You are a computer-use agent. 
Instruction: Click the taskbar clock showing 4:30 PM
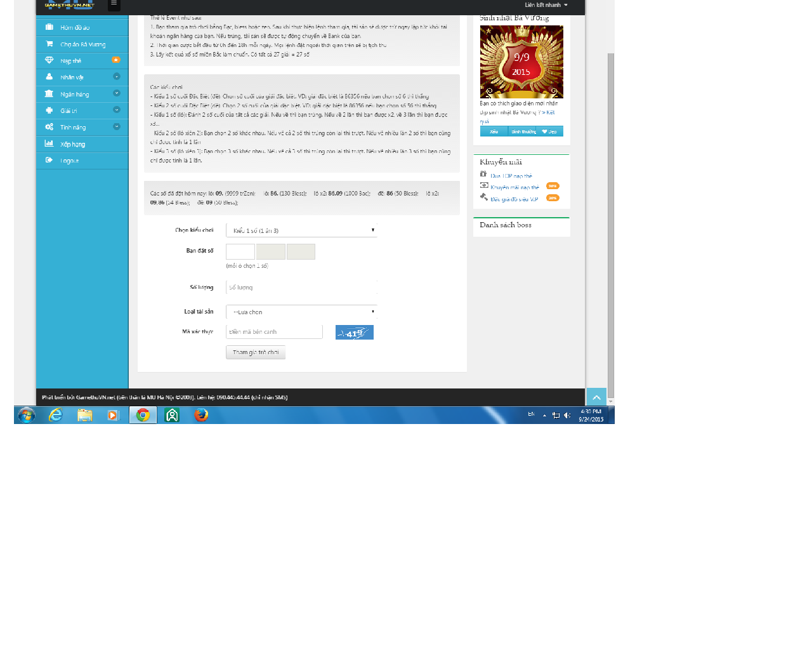click(591, 415)
